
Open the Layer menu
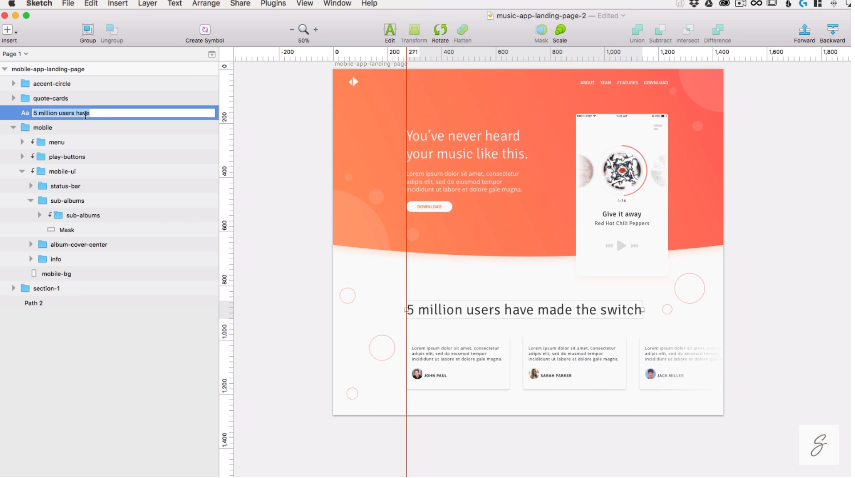tap(147, 3)
